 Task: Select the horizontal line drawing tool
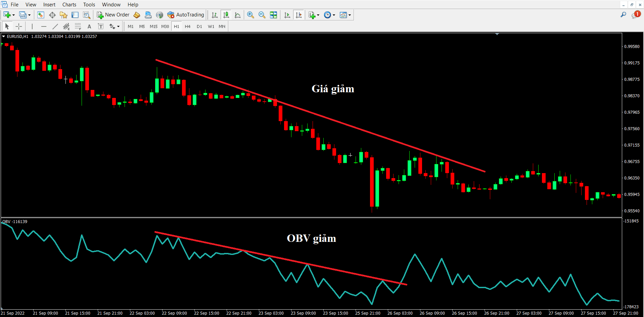[44, 26]
